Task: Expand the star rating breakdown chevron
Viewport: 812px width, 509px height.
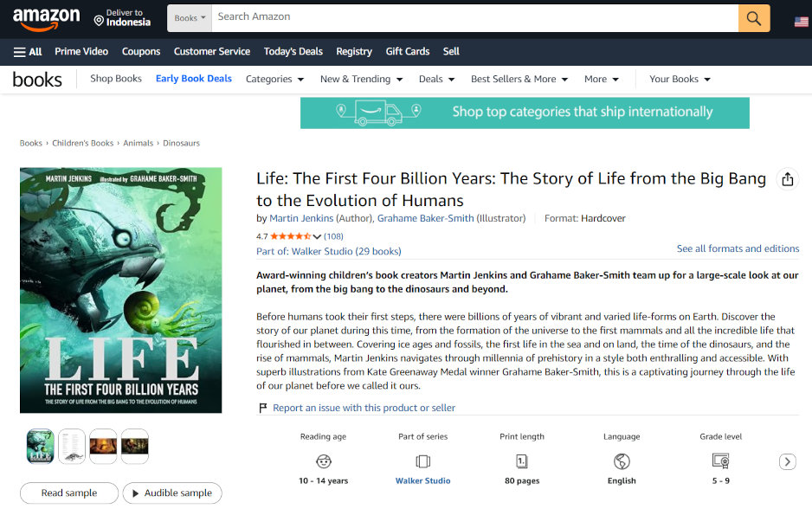Action: point(317,236)
